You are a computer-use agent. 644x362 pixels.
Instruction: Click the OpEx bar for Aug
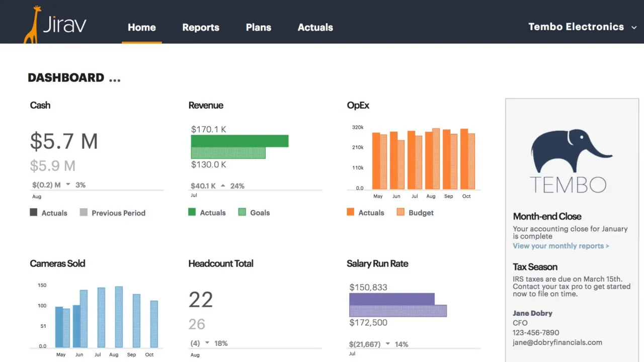tap(432, 158)
